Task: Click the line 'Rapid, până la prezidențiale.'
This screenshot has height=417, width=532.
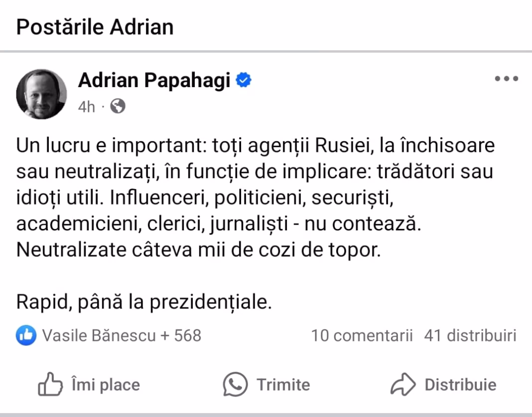Action: tap(144, 301)
